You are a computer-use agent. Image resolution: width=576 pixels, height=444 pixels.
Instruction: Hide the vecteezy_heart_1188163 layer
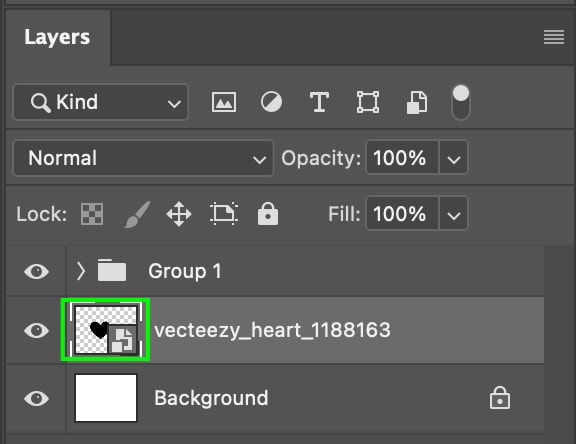coord(36,330)
